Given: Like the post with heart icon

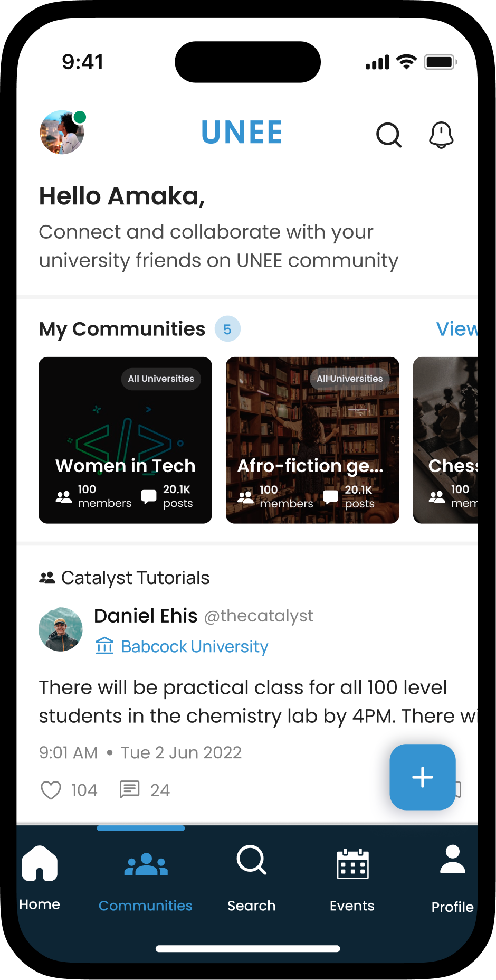Looking at the screenshot, I should [x=51, y=790].
